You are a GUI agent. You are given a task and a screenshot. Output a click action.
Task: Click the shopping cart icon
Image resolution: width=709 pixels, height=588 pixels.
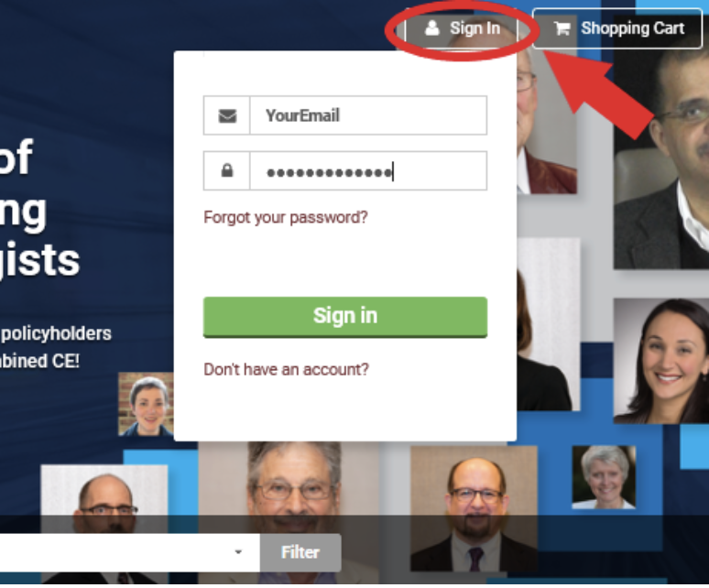click(x=562, y=28)
